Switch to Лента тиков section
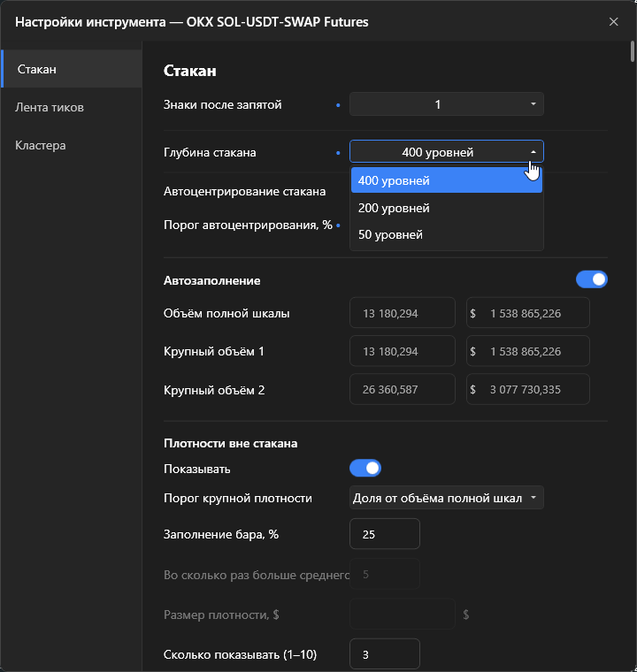The width and height of the screenshot is (637, 672). pyautogui.click(x=72, y=107)
